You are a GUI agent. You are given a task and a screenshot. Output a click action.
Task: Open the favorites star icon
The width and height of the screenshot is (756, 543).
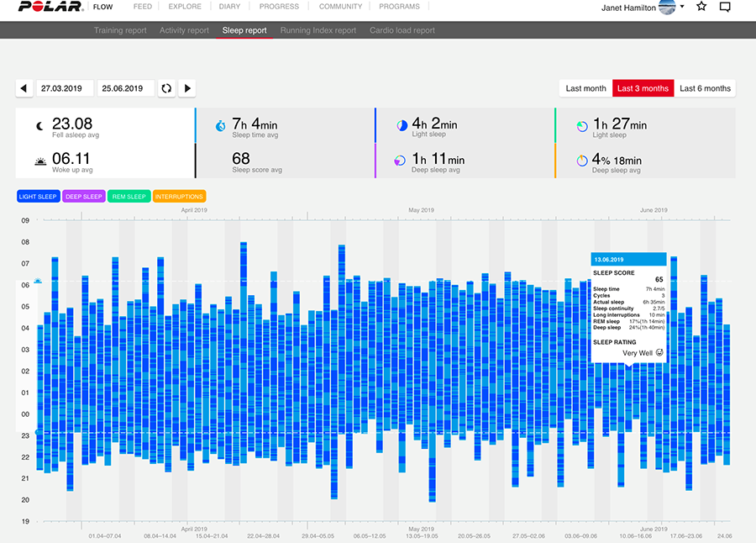tap(701, 6)
